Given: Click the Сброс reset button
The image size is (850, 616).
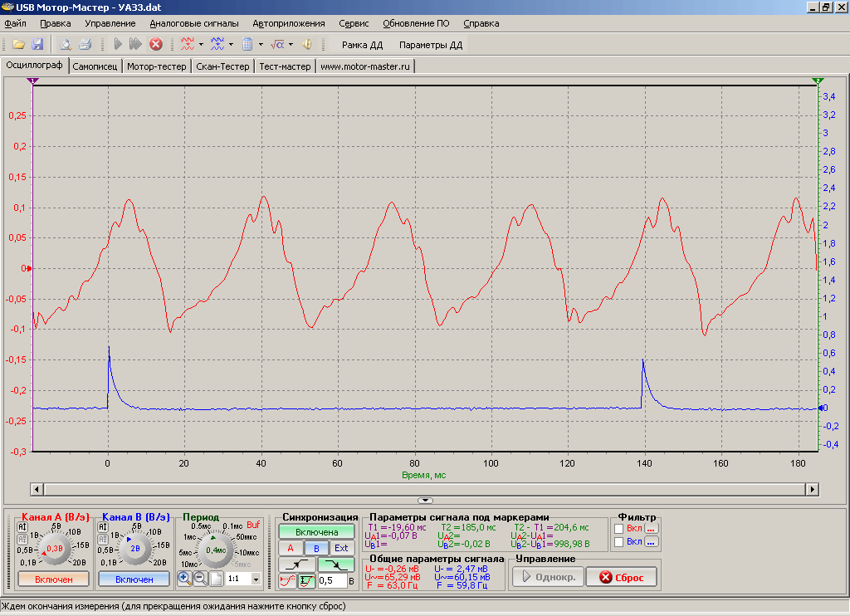Looking at the screenshot, I should [621, 577].
